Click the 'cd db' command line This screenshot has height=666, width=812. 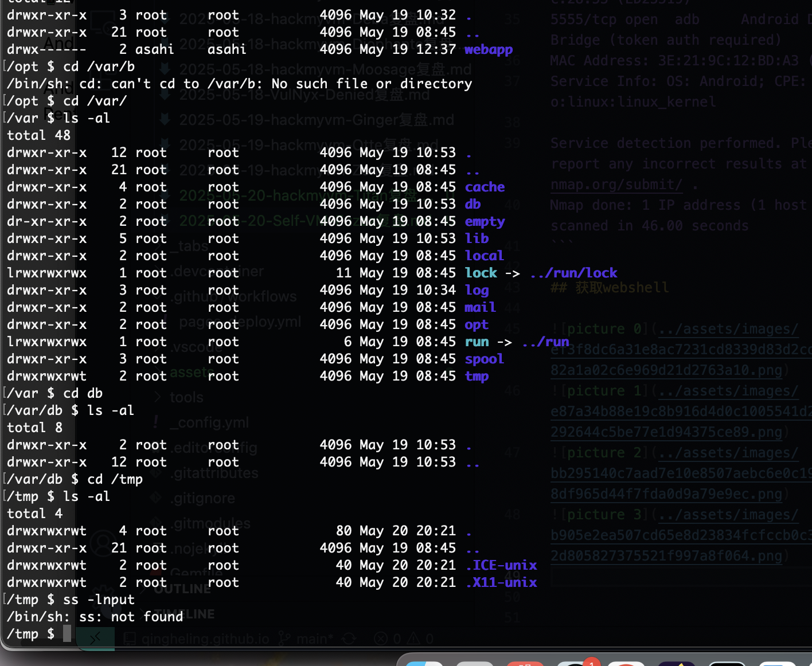(x=83, y=393)
